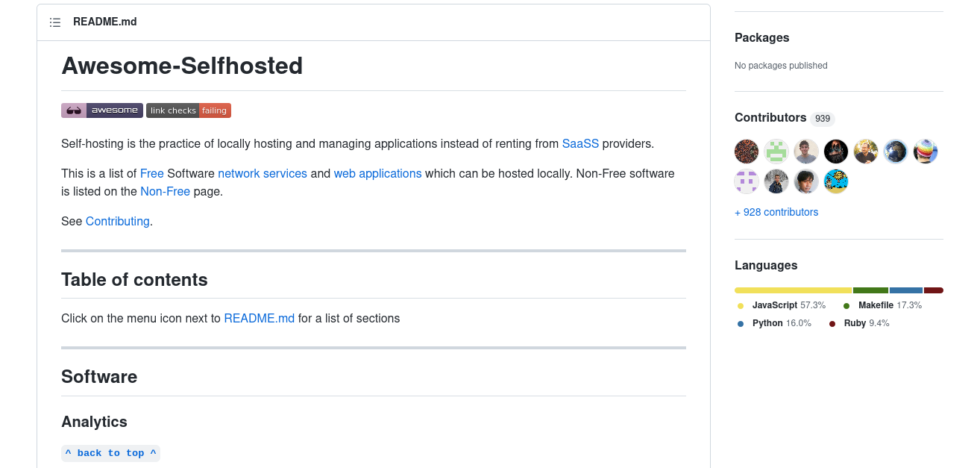Screen dimensions: 980x468
Task: Open the SaaSS link
Action: click(x=580, y=143)
